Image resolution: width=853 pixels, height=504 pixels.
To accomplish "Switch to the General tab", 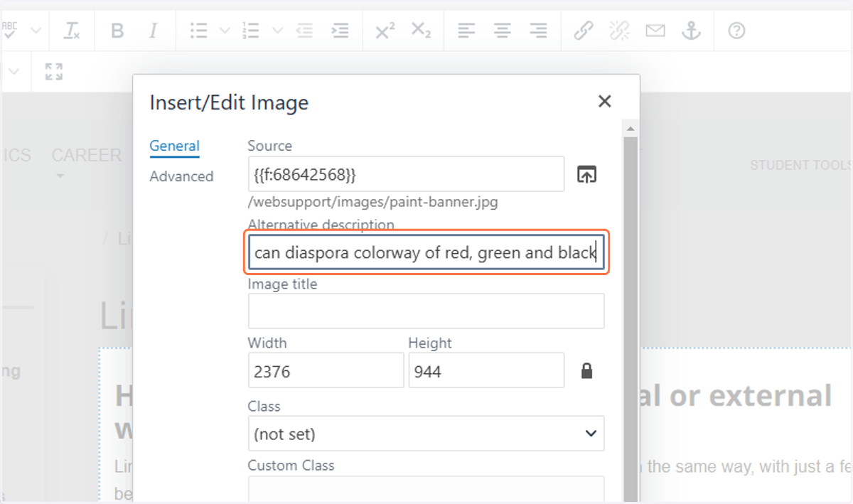I will tap(174, 146).
